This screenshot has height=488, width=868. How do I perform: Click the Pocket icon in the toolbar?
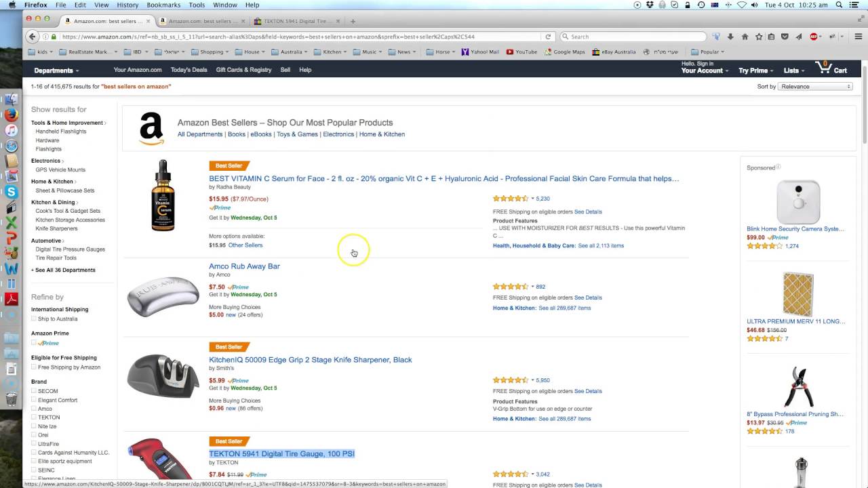coord(785,37)
